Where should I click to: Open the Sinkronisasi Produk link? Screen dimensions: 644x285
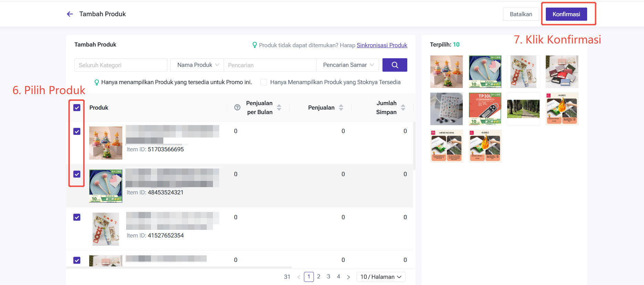[382, 45]
